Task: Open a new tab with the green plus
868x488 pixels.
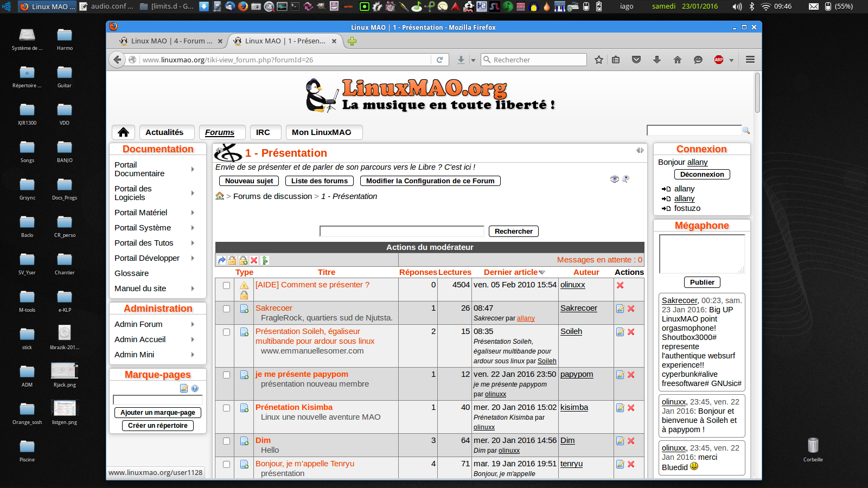Action: click(352, 41)
